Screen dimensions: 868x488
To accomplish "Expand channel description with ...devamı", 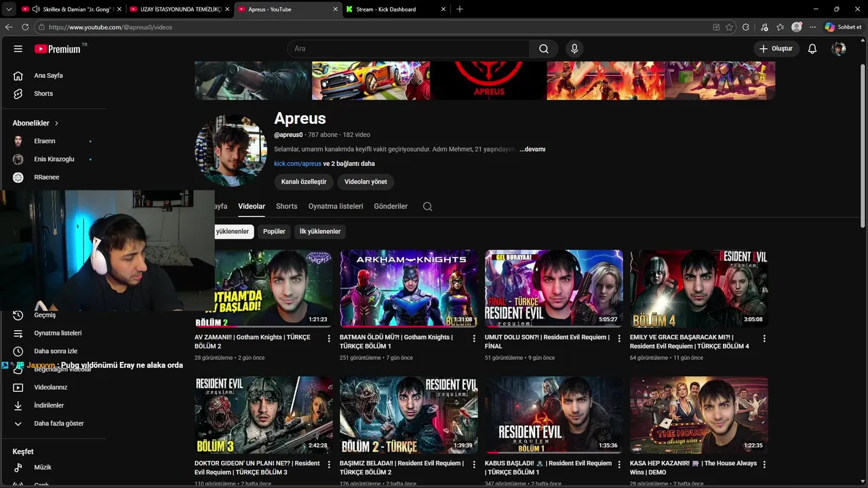I will (x=532, y=149).
